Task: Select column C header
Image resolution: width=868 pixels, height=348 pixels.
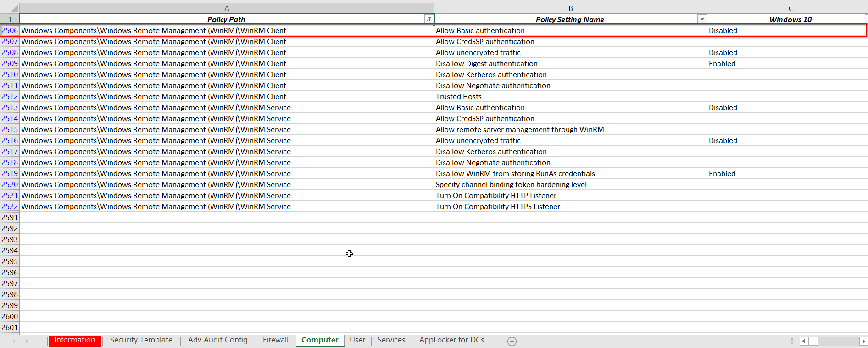Action: click(x=787, y=8)
